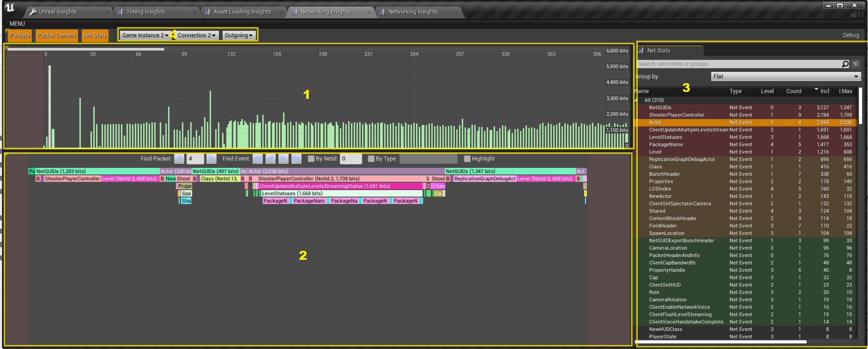Open the Outgoing direction dropdown
The width and height of the screenshot is (868, 349).
pyautogui.click(x=238, y=35)
